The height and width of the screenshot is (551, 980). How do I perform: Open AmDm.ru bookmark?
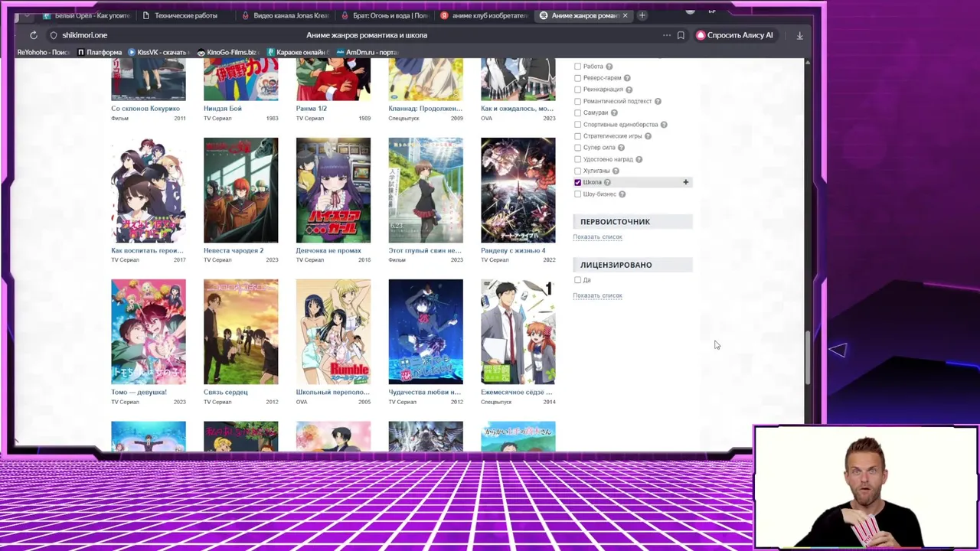367,52
